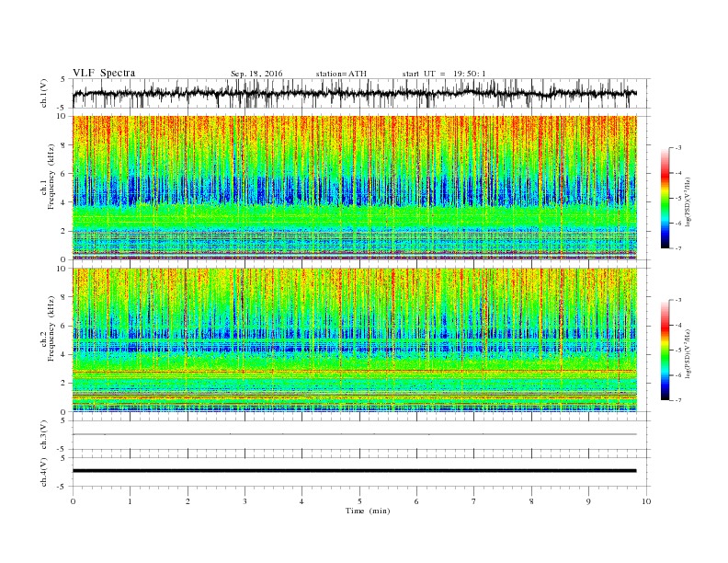The width and height of the screenshot is (728, 563).
Task: Click the 'ch.3(V)' axis label
Action: tap(44, 435)
